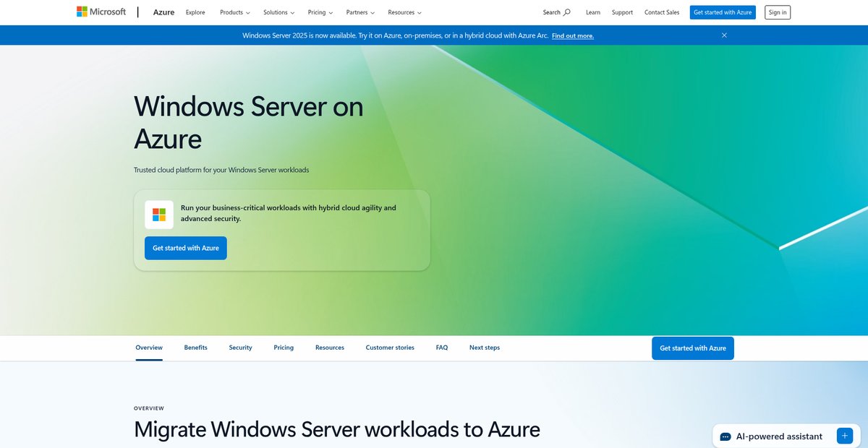Click the Trusted cloud platform subtitle text
This screenshot has width=868, height=448.
[221, 170]
